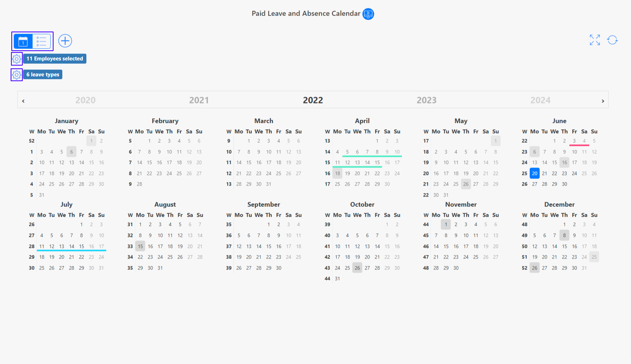The width and height of the screenshot is (631, 364).
Task: Select highlighted June 20 date
Action: pos(534,173)
